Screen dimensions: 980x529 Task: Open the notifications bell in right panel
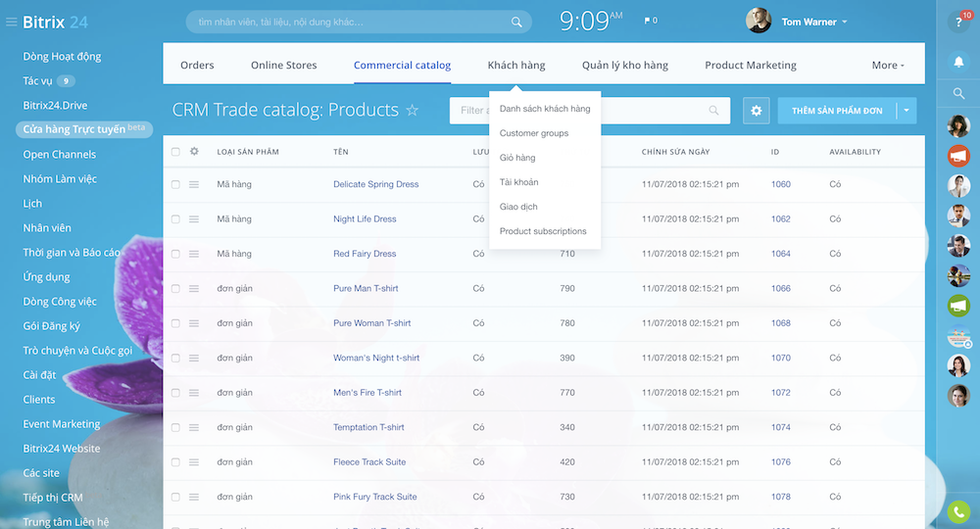(958, 62)
